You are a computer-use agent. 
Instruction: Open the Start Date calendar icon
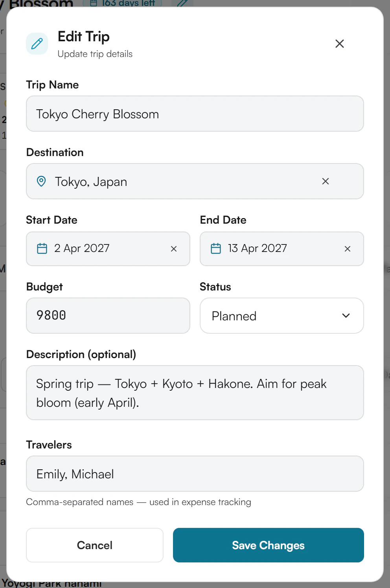pos(42,248)
